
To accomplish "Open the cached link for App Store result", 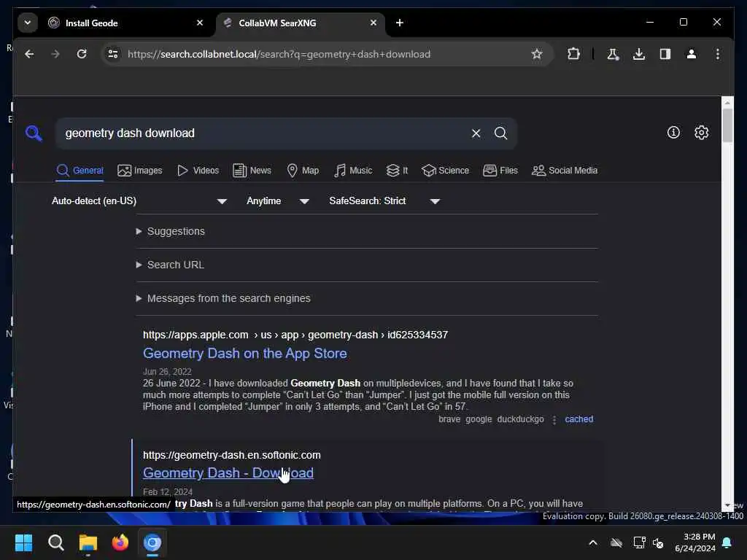I will pyautogui.click(x=578, y=419).
